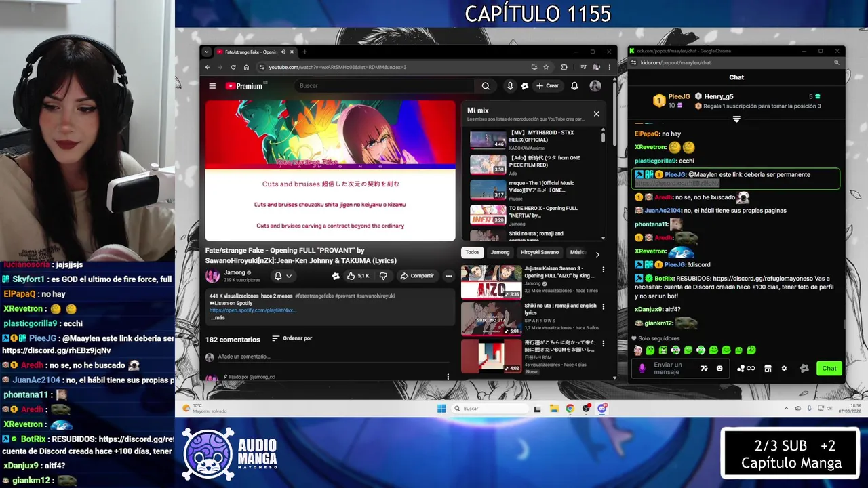Open the Jamong channel name
Image resolution: width=868 pixels, height=488 pixels.
pyautogui.click(x=235, y=272)
